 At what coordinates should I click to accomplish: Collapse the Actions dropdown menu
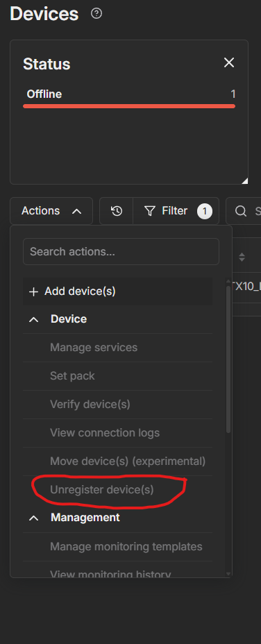[x=51, y=211]
